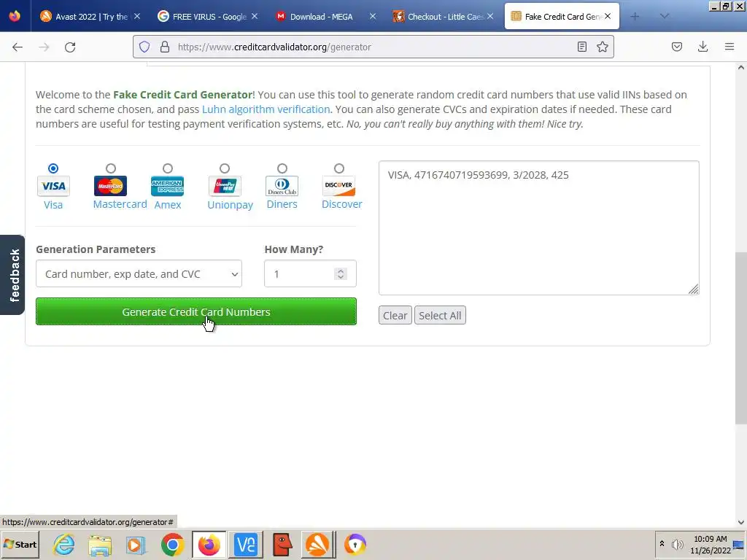
Task: Click inside the generated card numbers textarea
Action: (x=539, y=228)
